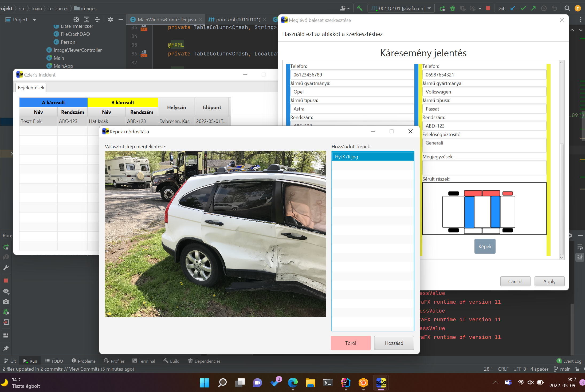Show hidden system tray icons chevron
585x392 pixels.
(495, 382)
